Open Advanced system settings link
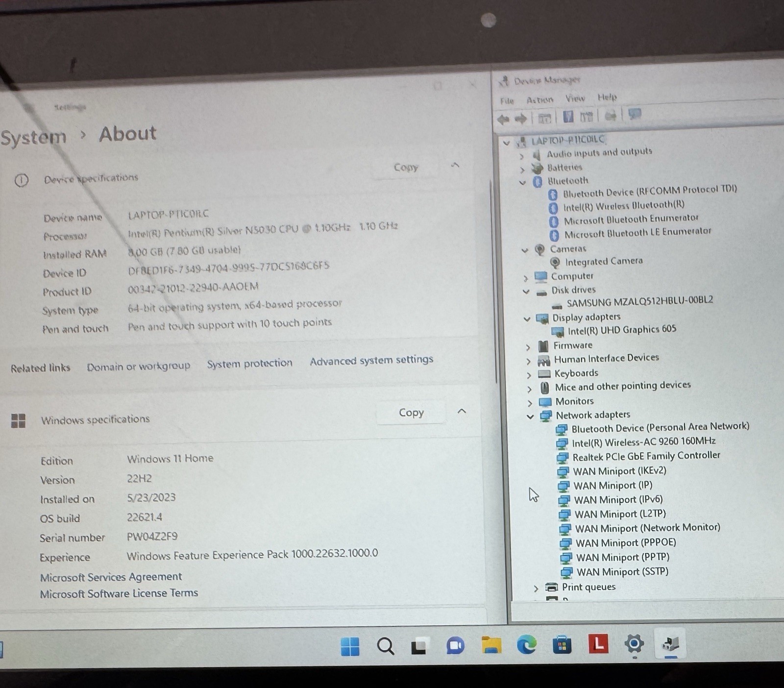 [x=371, y=360]
